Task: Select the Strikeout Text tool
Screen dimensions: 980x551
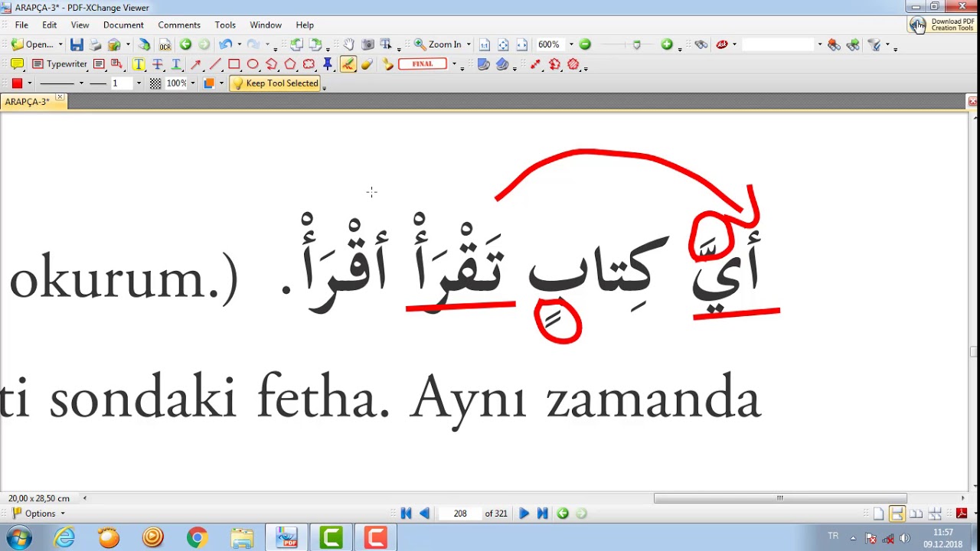Action: tap(158, 64)
